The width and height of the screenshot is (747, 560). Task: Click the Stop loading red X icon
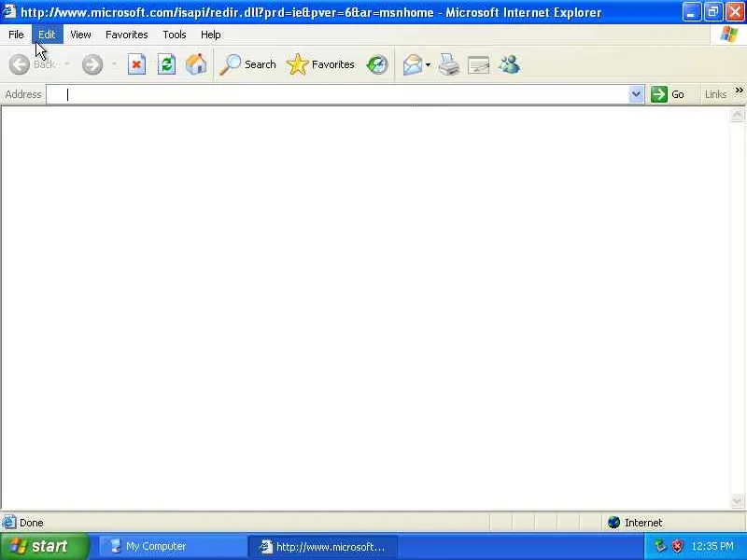pos(136,64)
